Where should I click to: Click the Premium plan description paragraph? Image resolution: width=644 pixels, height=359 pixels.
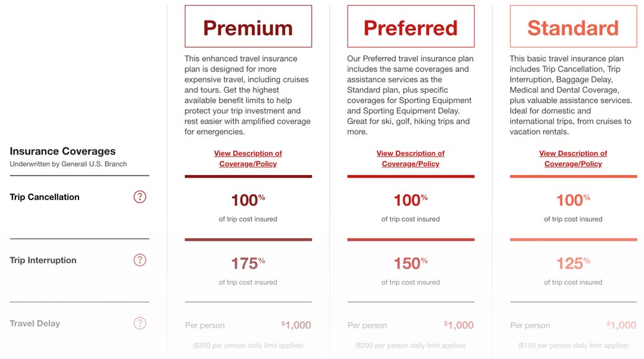point(248,95)
